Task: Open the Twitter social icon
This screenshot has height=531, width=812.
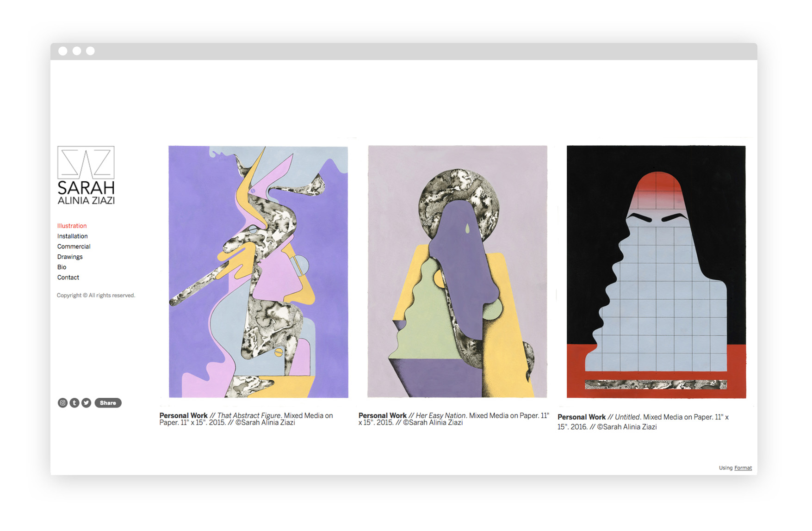Action: (87, 403)
